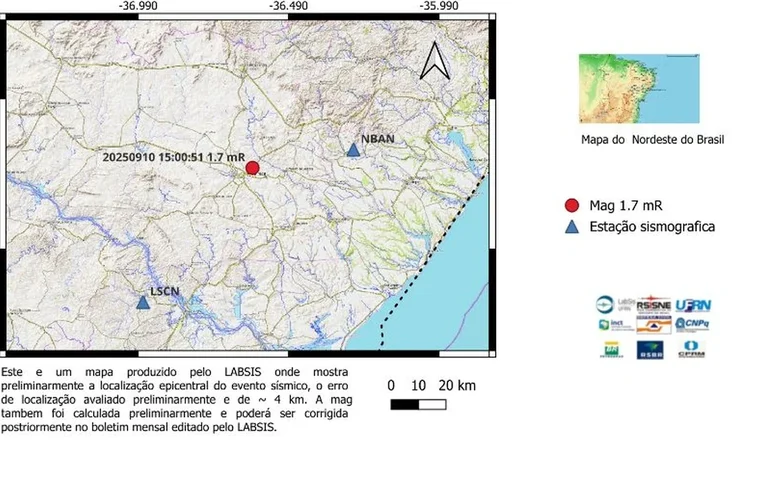Click the north arrow on the map
This screenshot has width=770, height=480.
(x=435, y=61)
